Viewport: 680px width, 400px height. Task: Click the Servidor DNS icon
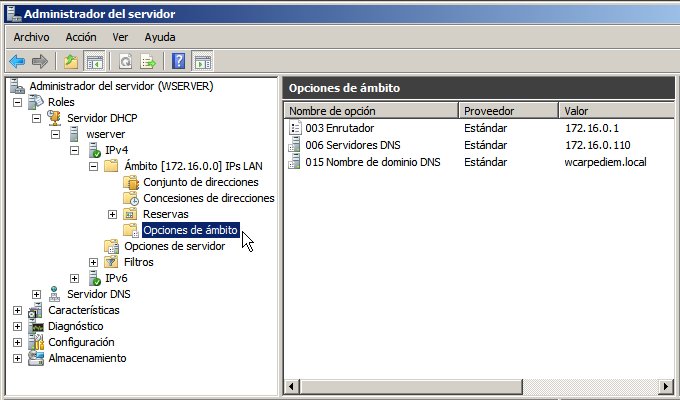point(54,294)
